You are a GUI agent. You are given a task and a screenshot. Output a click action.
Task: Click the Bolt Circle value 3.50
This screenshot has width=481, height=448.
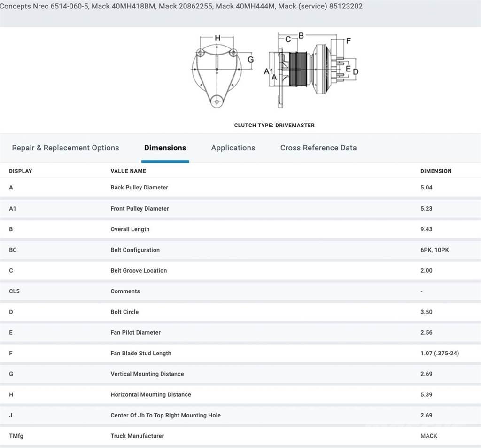pos(426,312)
